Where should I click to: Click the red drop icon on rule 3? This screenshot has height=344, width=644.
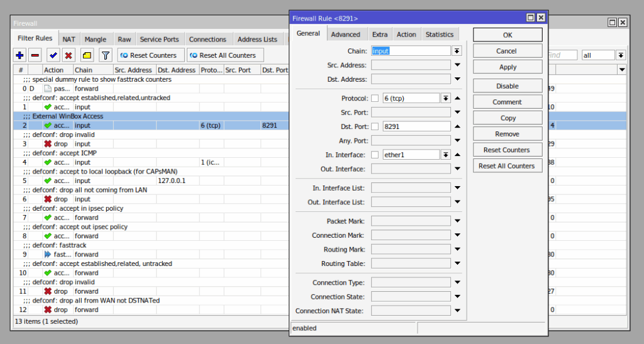point(48,144)
